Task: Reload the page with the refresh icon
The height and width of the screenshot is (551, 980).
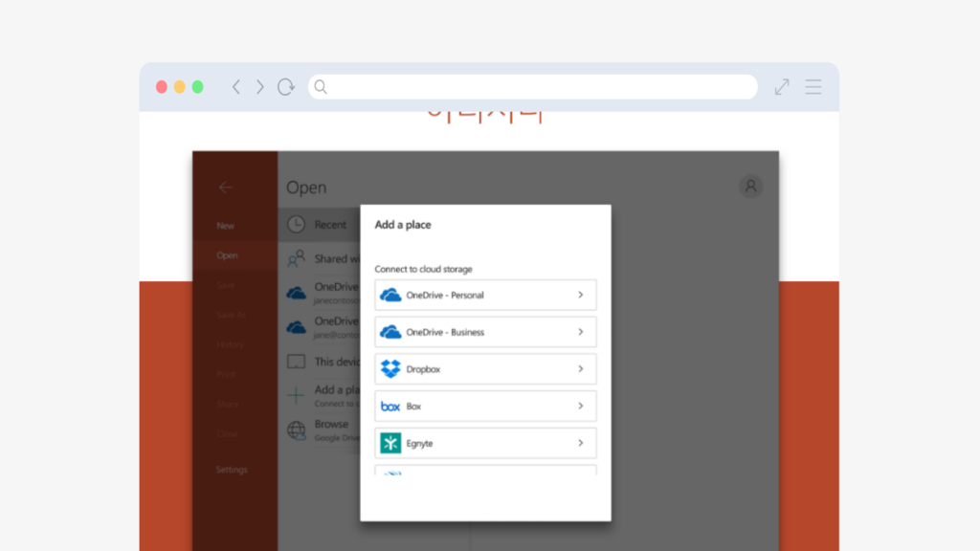Action: pos(286,87)
